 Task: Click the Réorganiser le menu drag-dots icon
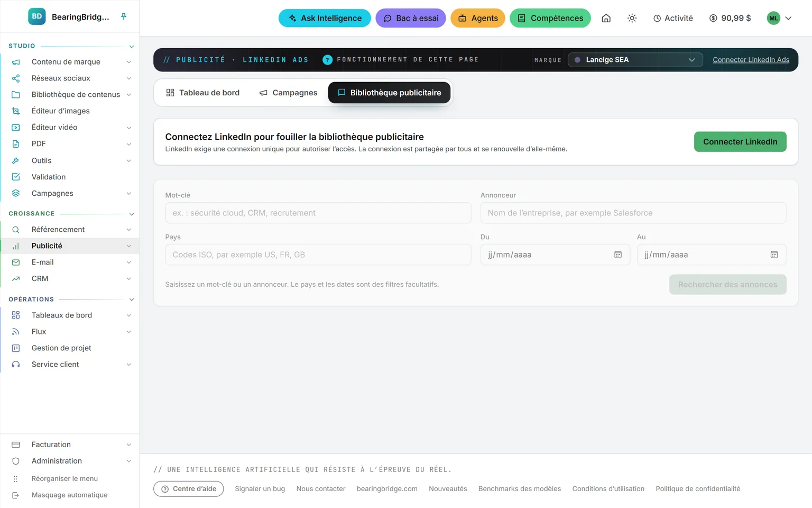(x=16, y=479)
